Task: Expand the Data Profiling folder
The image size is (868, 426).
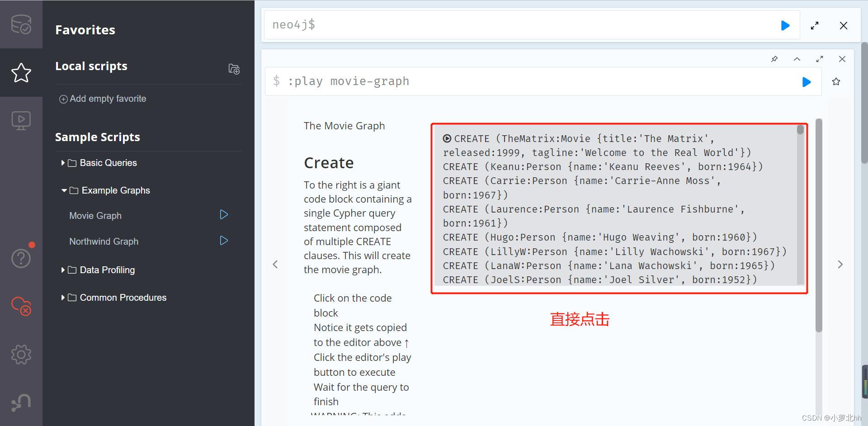Action: coord(98,270)
